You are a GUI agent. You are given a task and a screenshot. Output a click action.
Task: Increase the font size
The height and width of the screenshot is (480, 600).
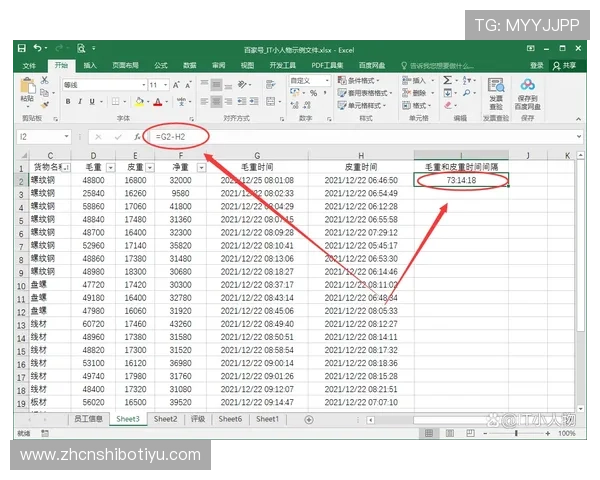pyautogui.click(x=176, y=85)
